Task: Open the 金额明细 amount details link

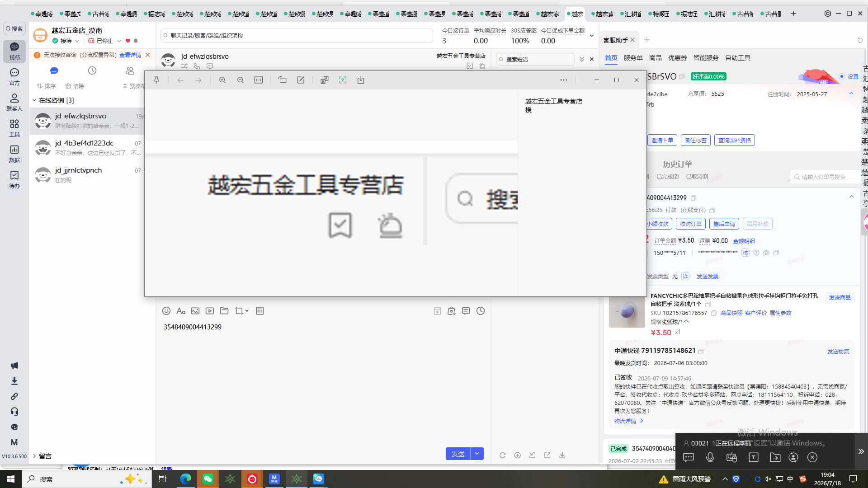Action: tap(744, 241)
